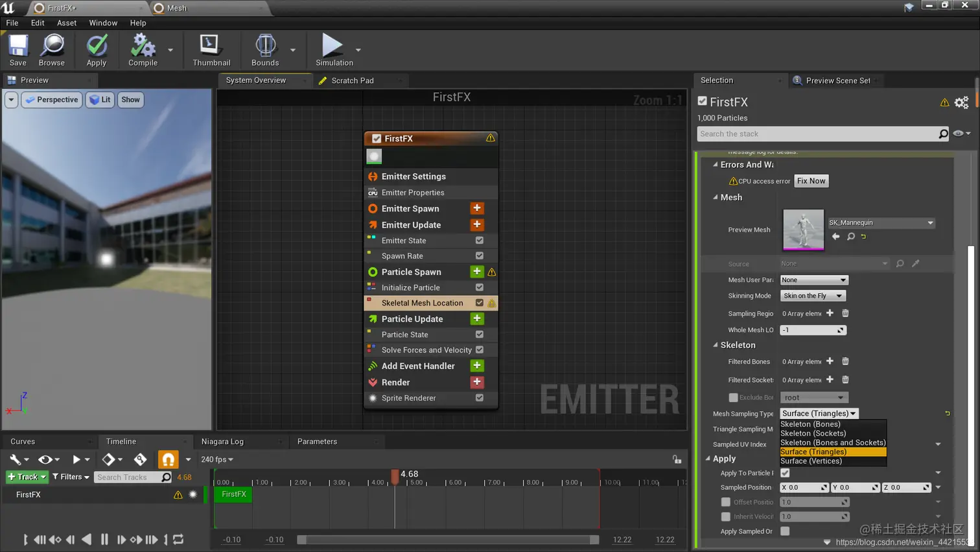Image resolution: width=980 pixels, height=552 pixels.
Task: Open the 240 fps frame rate dropdown
Action: pyautogui.click(x=217, y=459)
